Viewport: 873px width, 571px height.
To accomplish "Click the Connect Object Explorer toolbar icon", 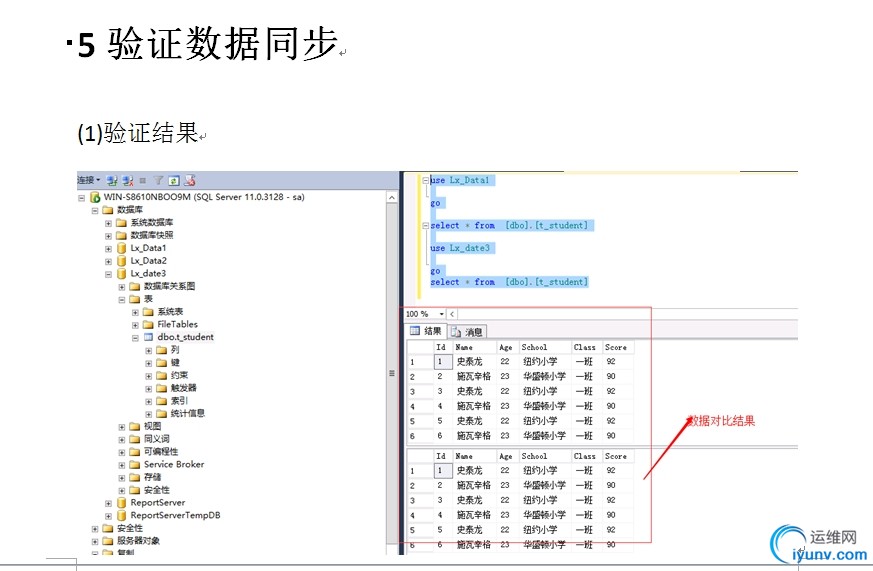I will 112,180.
